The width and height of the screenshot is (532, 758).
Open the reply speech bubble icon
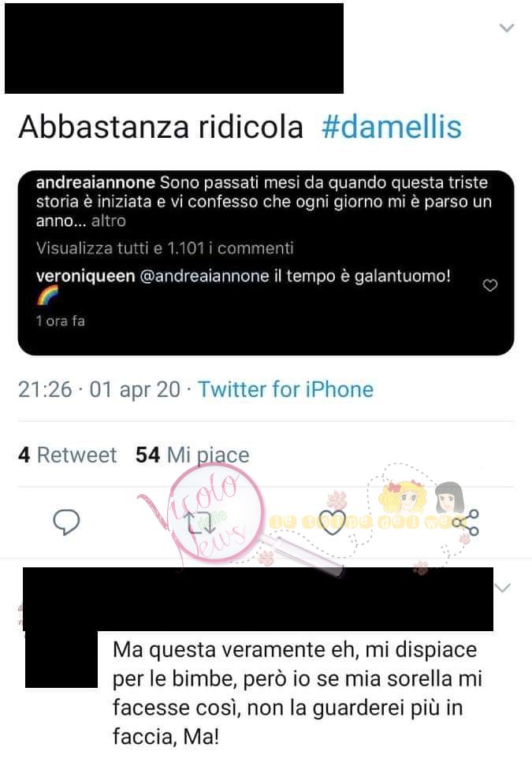point(66,522)
